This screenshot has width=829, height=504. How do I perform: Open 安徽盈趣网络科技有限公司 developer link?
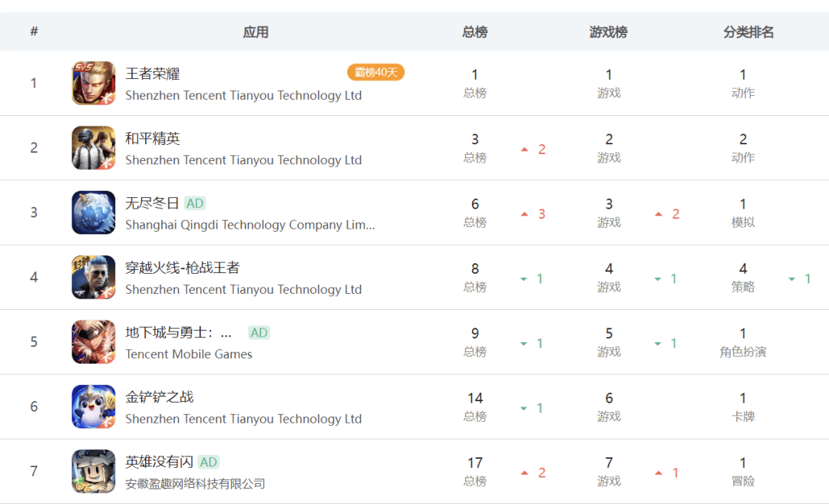[x=195, y=483]
